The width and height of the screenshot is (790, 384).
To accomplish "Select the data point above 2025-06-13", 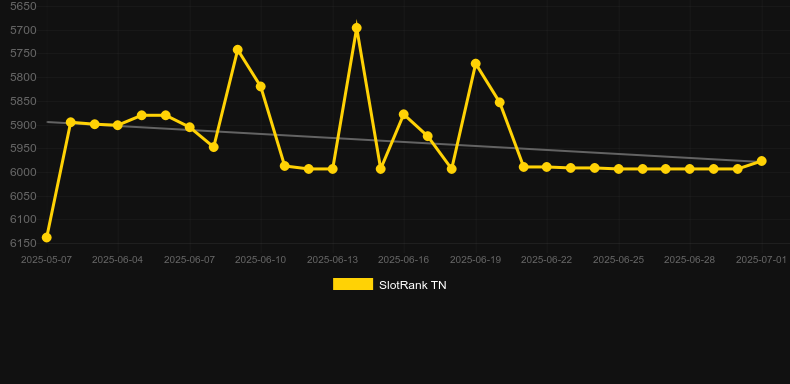I will click(x=333, y=169).
